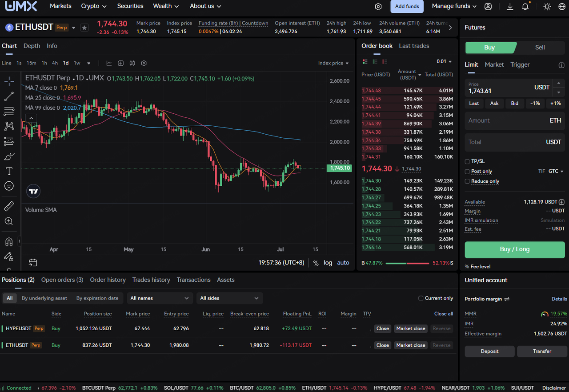Select the brush drawing tool
Viewport: 569px width, 392px height.
[x=9, y=156]
